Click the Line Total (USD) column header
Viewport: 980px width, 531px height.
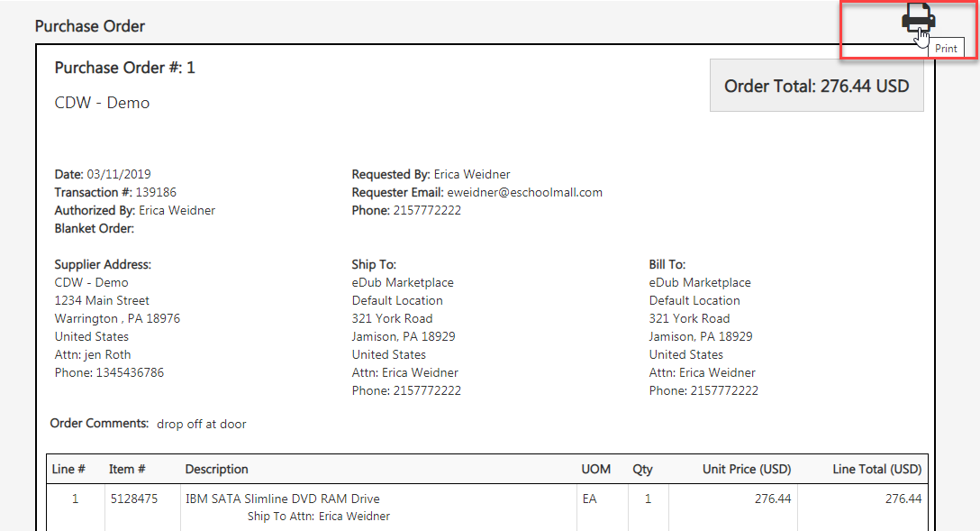(x=877, y=469)
